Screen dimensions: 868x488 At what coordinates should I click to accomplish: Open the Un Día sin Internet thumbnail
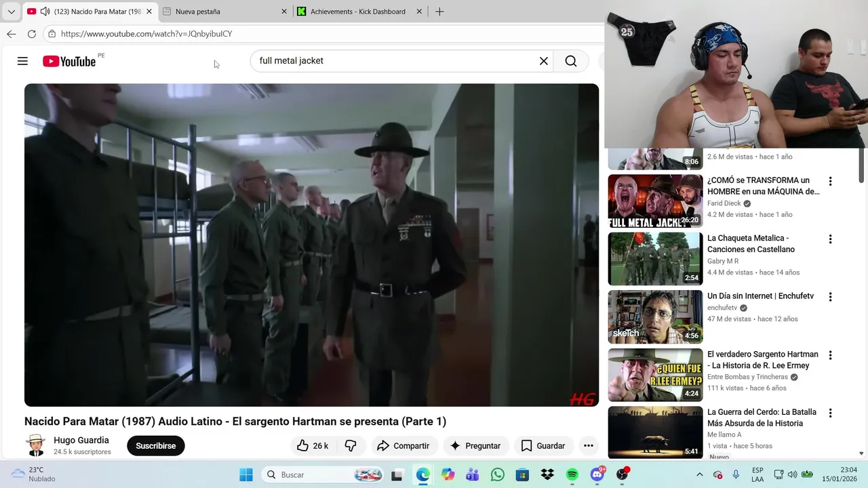(655, 317)
